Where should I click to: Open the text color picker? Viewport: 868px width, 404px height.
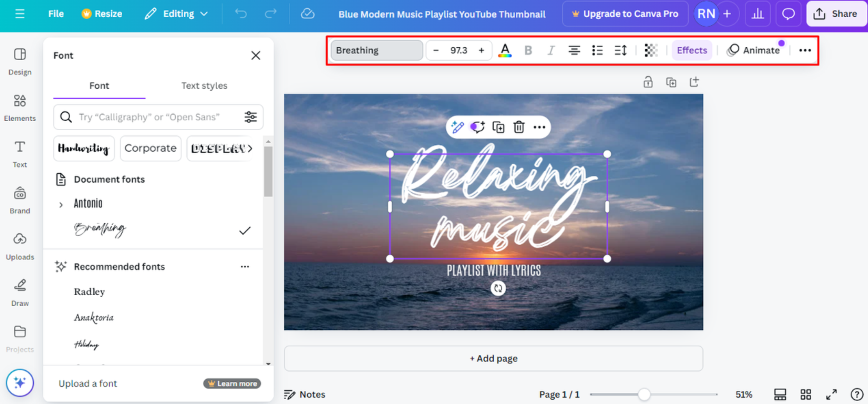(505, 50)
